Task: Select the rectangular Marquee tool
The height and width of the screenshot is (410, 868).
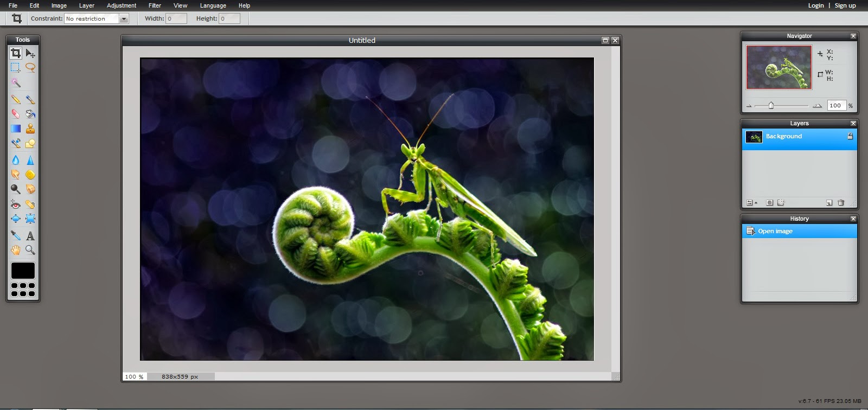Action: 16,68
